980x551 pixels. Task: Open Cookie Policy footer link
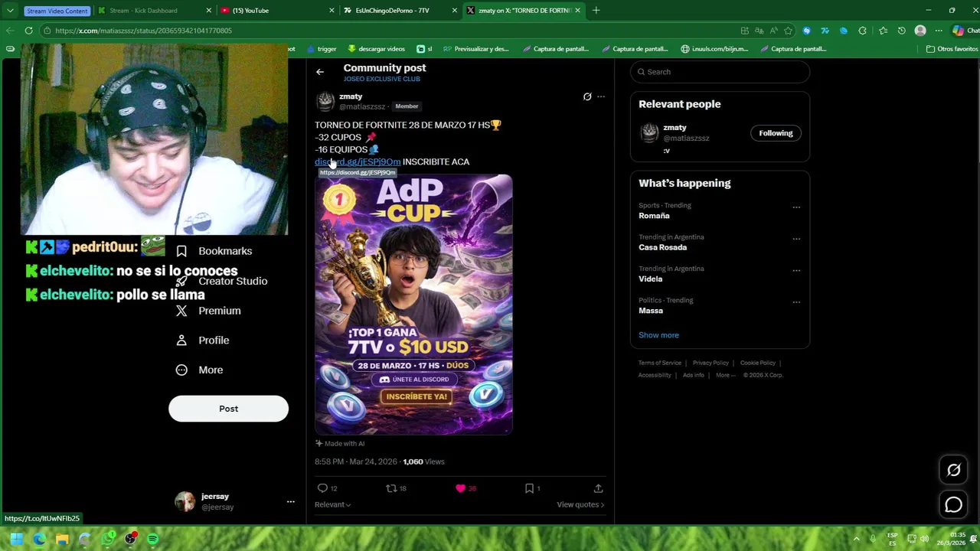pos(758,363)
